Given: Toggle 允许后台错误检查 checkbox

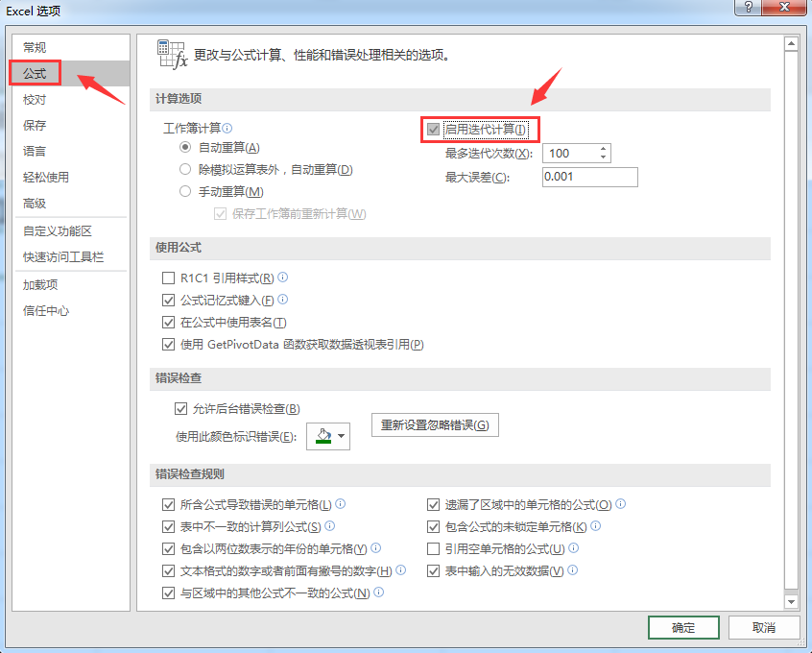Looking at the screenshot, I should click(180, 409).
